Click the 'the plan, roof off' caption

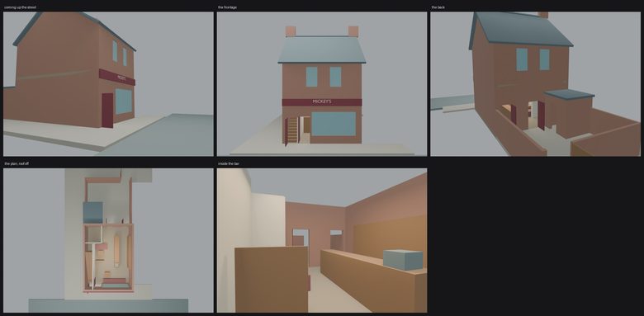[x=17, y=163]
